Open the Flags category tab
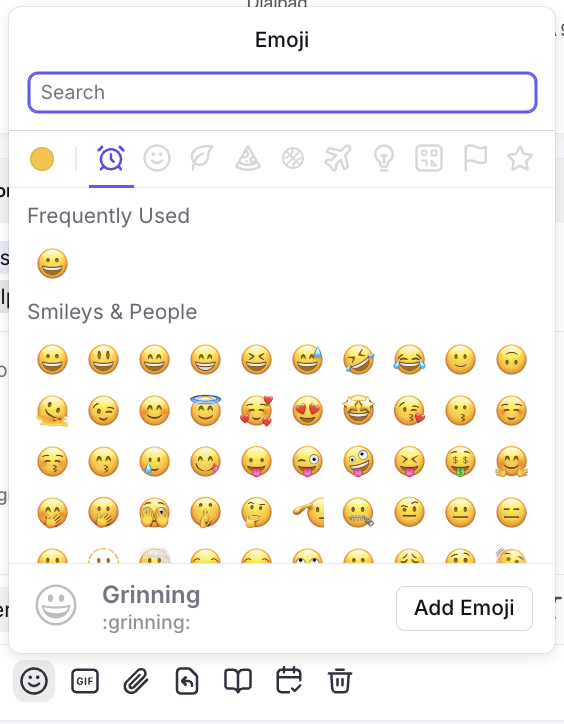Viewport: 564px width, 724px height. [x=475, y=159]
